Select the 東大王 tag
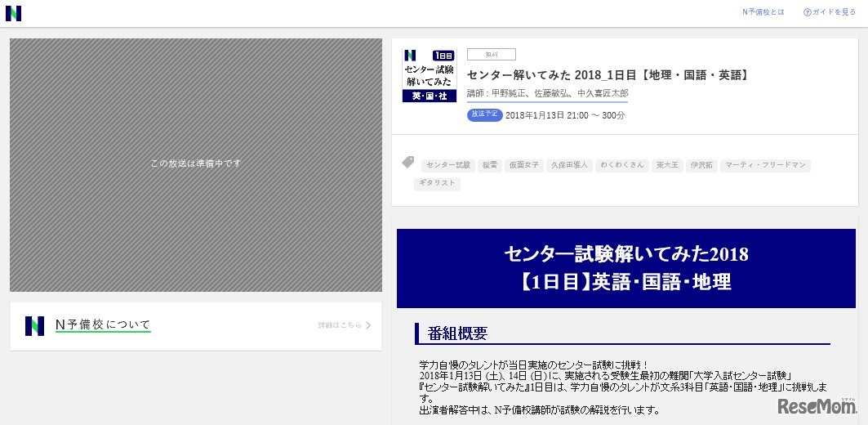Image resolution: width=868 pixels, height=425 pixels. click(667, 165)
